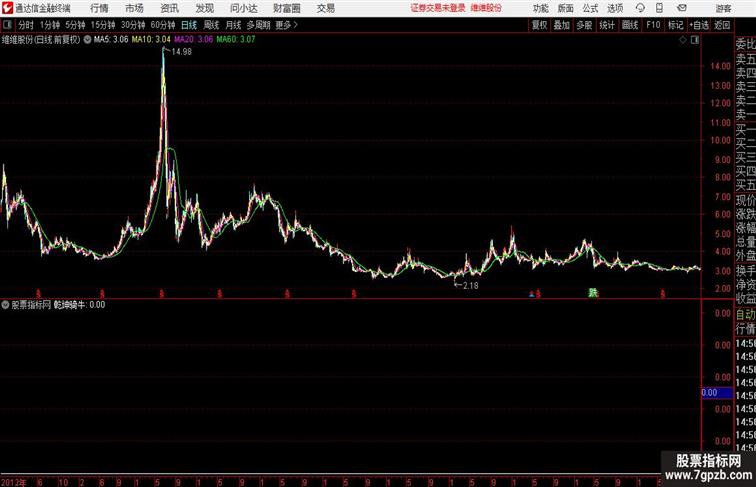Switch to the 1分钟 period
The width and height of the screenshot is (756, 487).
[x=50, y=25]
